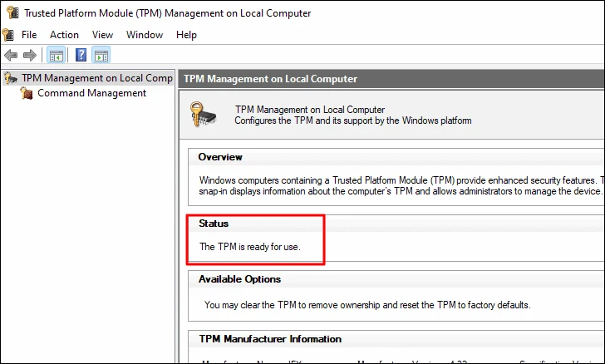Open Help via the question mark icon

[x=81, y=55]
